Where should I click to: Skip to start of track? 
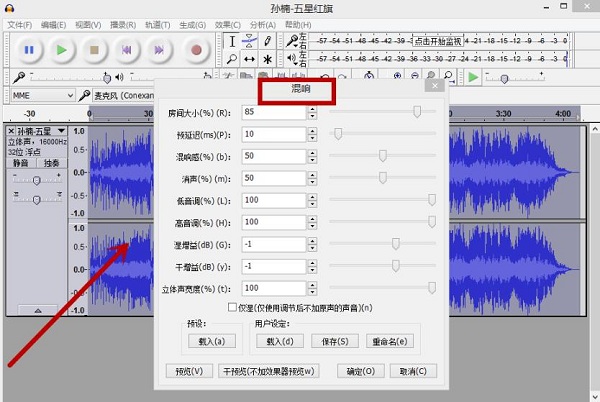click(x=127, y=49)
